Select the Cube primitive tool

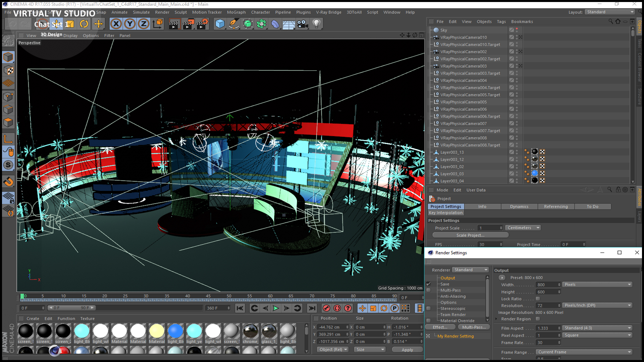(220, 24)
